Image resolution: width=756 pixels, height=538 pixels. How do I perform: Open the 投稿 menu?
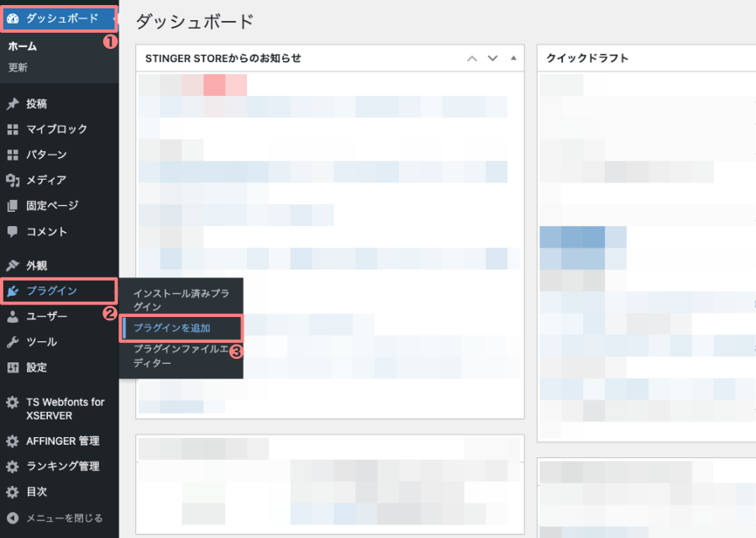(x=59, y=103)
